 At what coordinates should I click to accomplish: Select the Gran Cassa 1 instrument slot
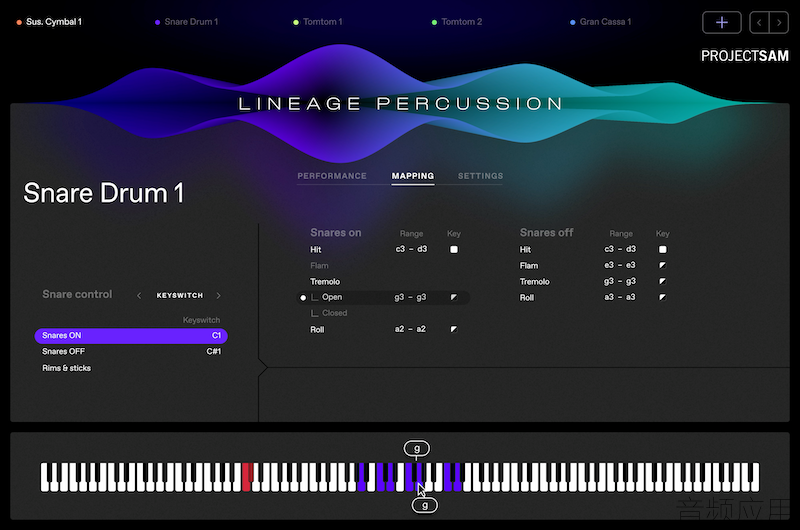[601, 22]
